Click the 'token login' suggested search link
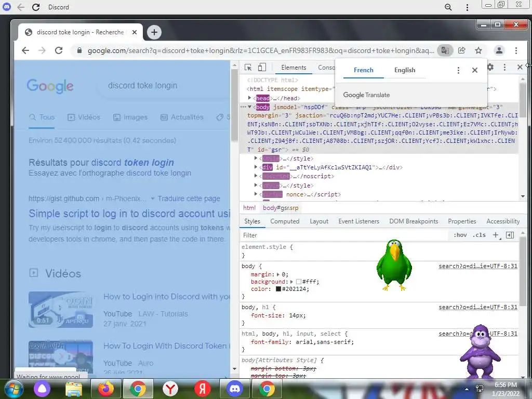 [149, 163]
